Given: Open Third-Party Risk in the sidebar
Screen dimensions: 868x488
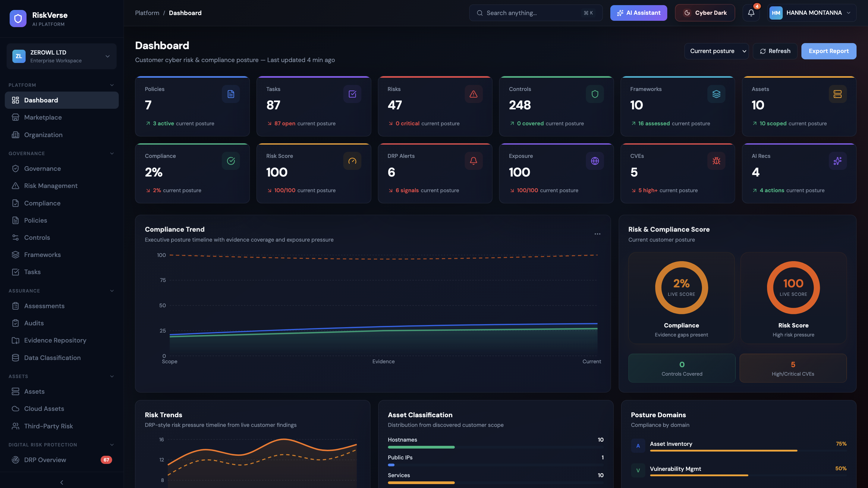Looking at the screenshot, I should (62, 426).
